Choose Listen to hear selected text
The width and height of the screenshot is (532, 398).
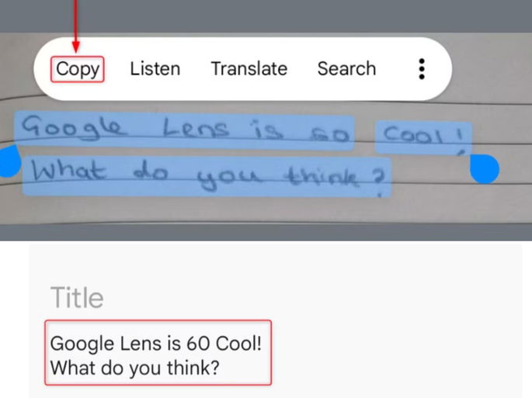click(155, 68)
